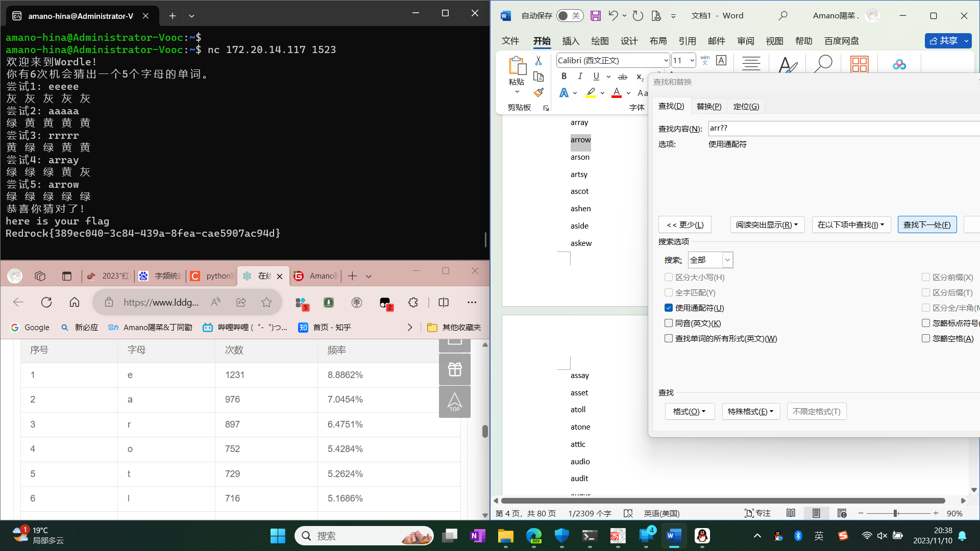Open browser Extensions puzzle icon

(x=413, y=303)
